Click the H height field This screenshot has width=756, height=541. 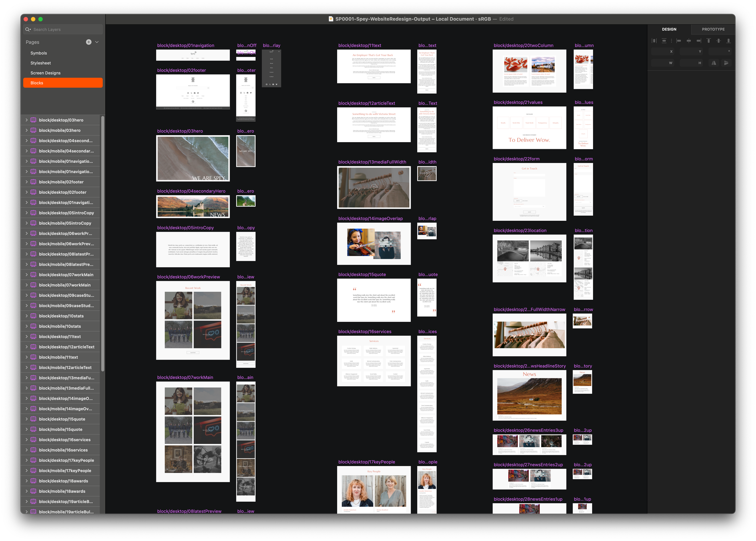(x=692, y=63)
